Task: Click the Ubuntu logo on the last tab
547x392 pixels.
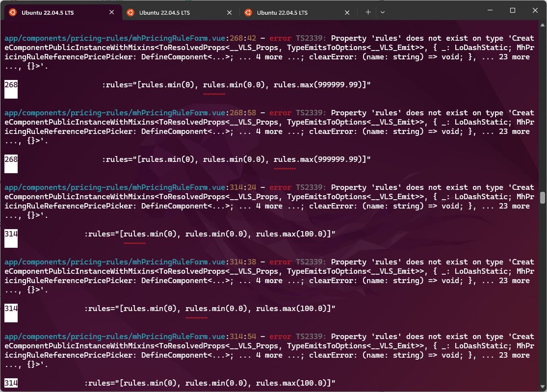Action: coord(248,13)
